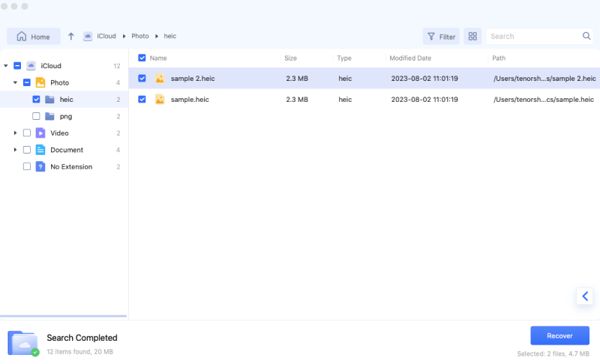Image resolution: width=600 pixels, height=364 pixels.
Task: Click the Video folder icon in sidebar
Action: coord(40,133)
